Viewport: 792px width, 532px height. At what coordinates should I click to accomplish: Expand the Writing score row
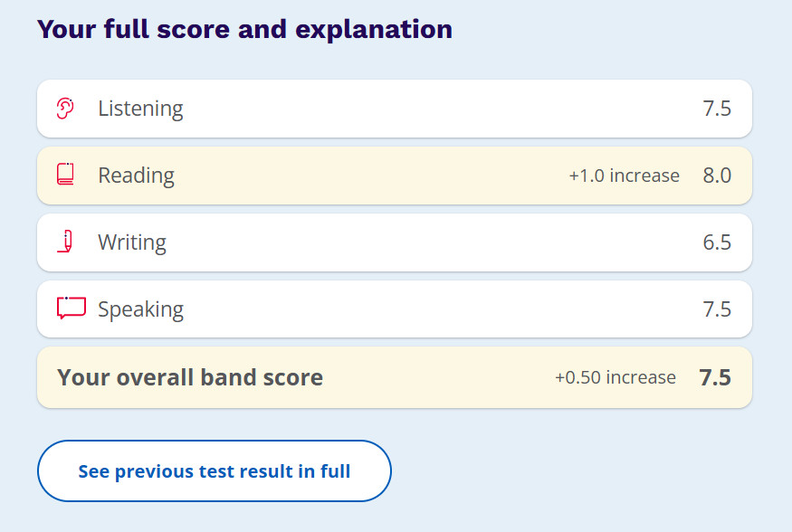pyautogui.click(x=394, y=242)
